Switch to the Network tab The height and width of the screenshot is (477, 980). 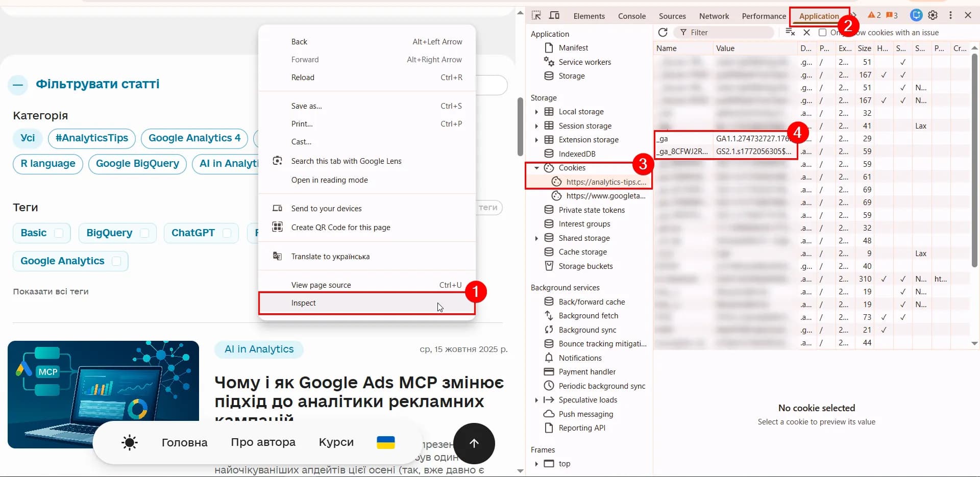click(x=714, y=16)
